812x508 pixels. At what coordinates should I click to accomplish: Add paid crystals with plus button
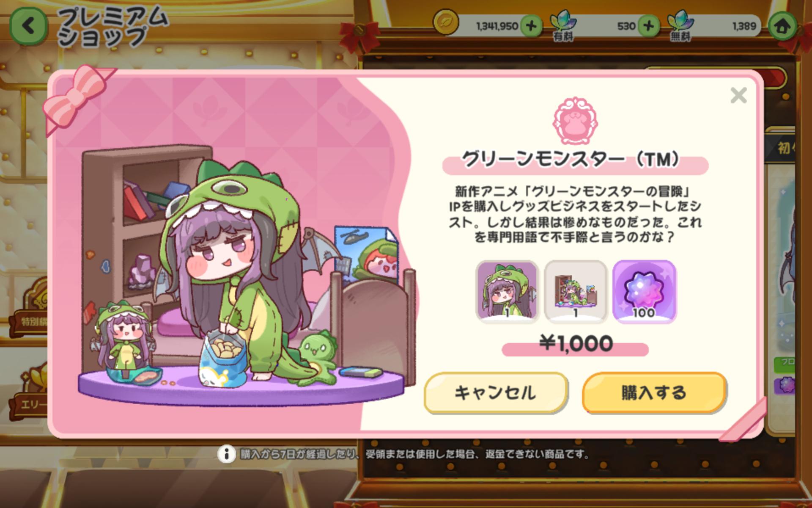648,26
